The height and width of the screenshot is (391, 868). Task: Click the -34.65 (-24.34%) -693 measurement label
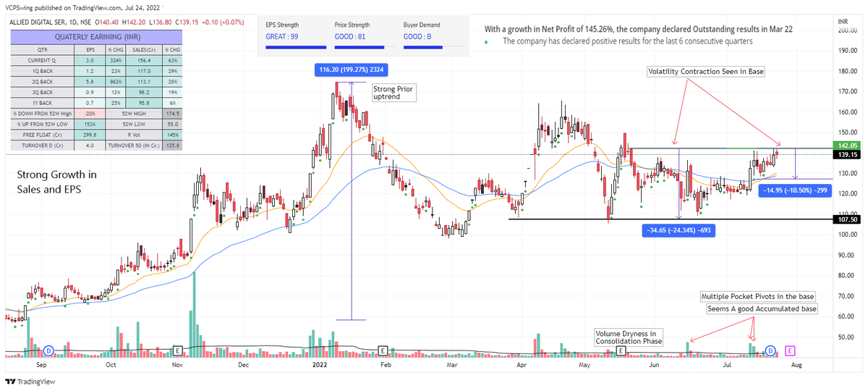click(678, 230)
